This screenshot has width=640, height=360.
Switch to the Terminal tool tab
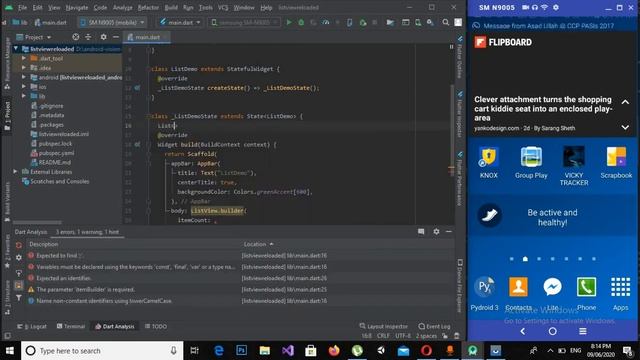point(71,327)
